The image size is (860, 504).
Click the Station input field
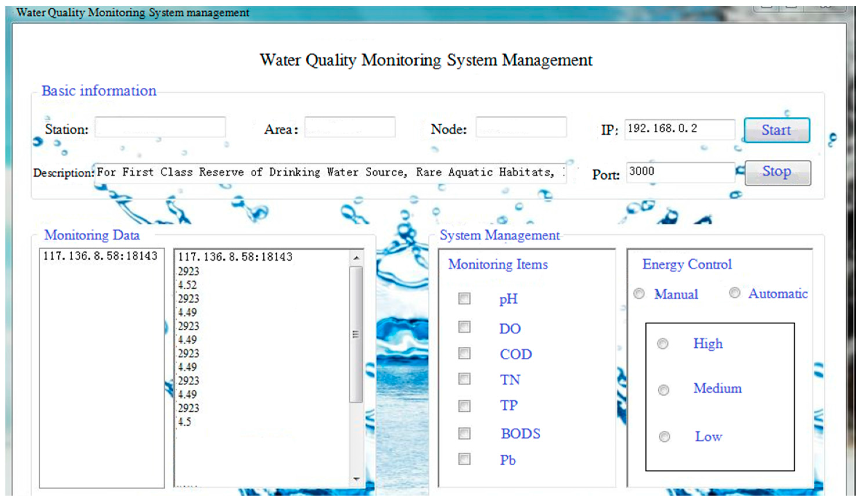coord(160,127)
